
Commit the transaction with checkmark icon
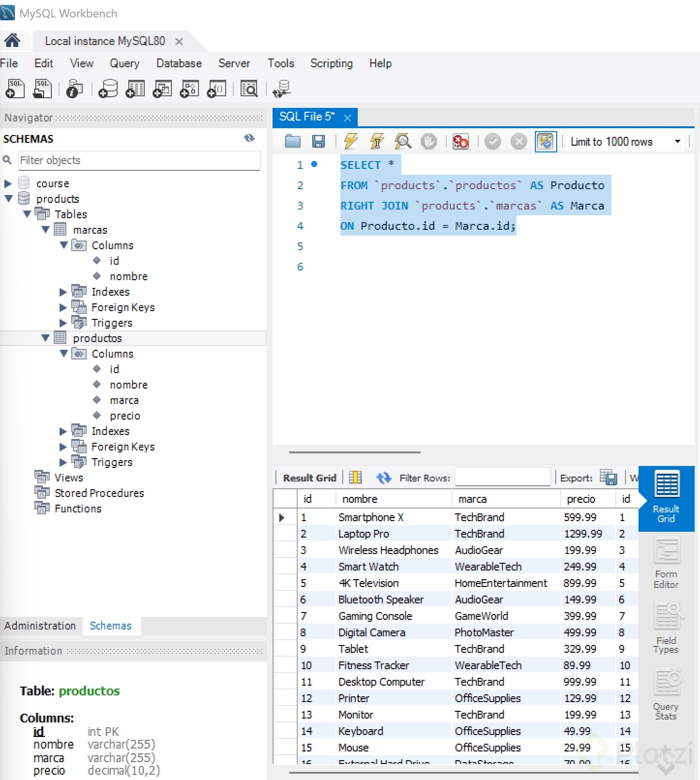[x=493, y=141]
